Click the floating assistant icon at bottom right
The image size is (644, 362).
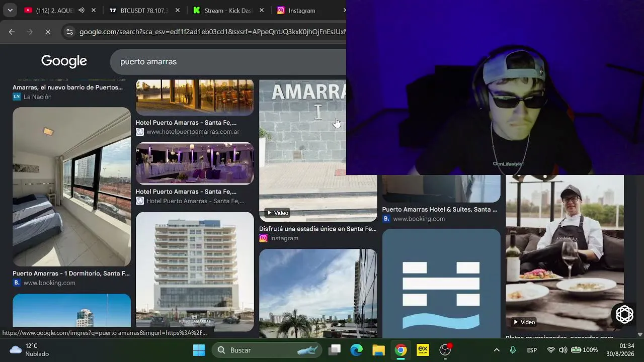click(x=624, y=314)
